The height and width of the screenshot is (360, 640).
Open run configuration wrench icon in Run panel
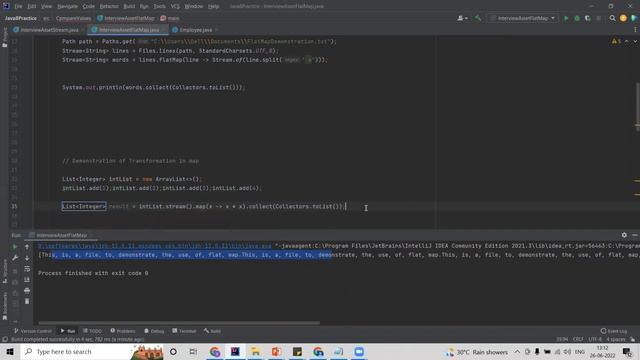tap(15, 258)
